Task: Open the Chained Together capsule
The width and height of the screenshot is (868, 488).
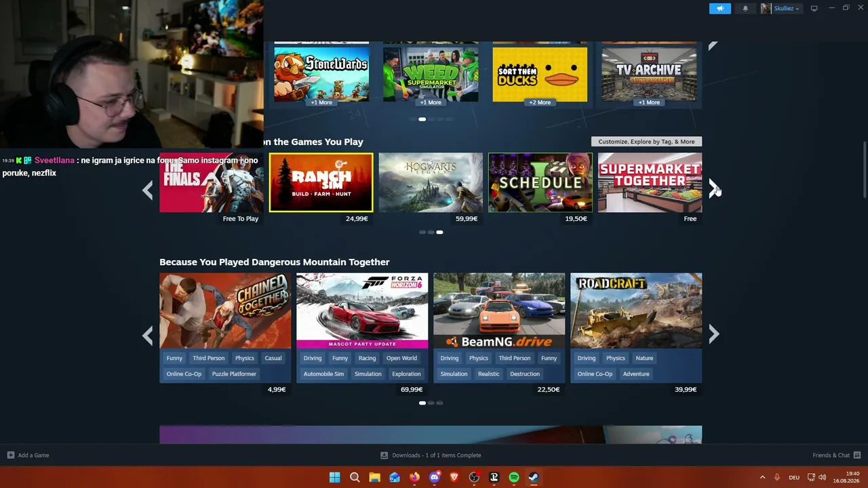Action: tap(225, 310)
